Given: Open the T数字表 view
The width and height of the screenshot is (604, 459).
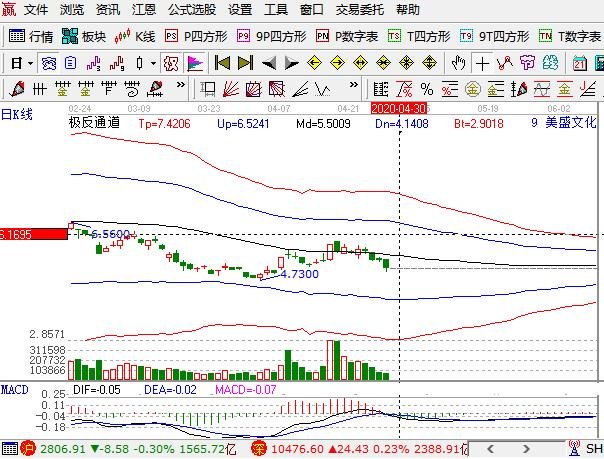Looking at the screenshot, I should (570, 37).
